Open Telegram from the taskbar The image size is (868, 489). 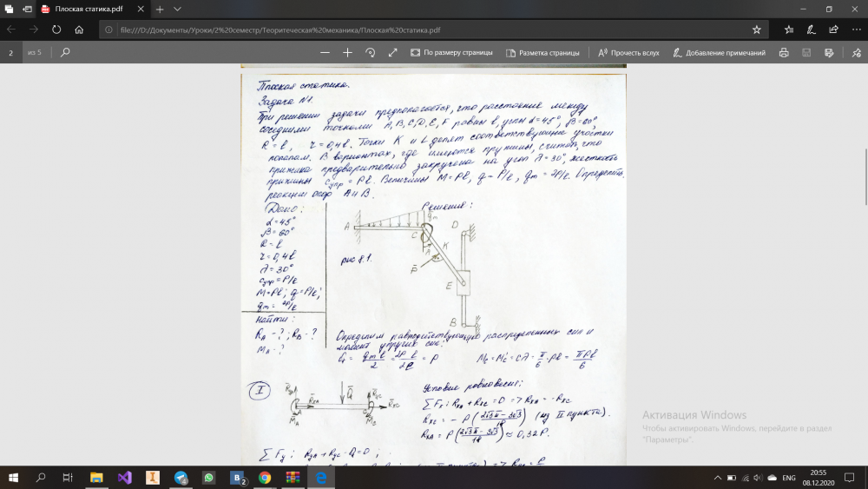[181, 478]
